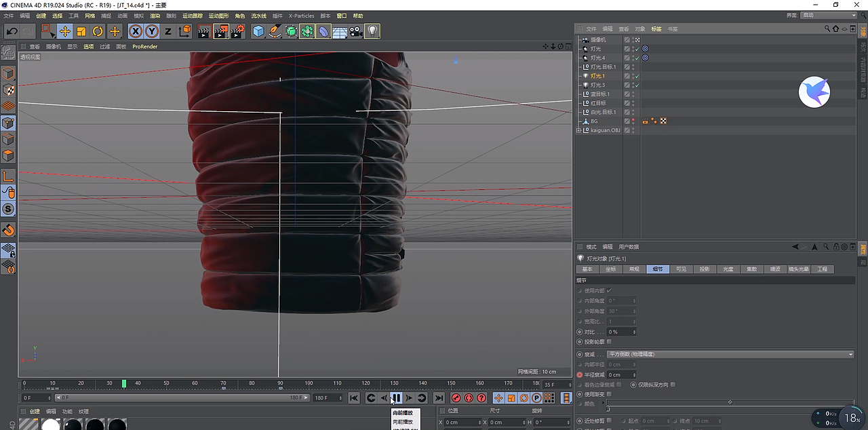The image size is (868, 430).
Task: Open the 界面 layout dropdown
Action: coord(829,15)
